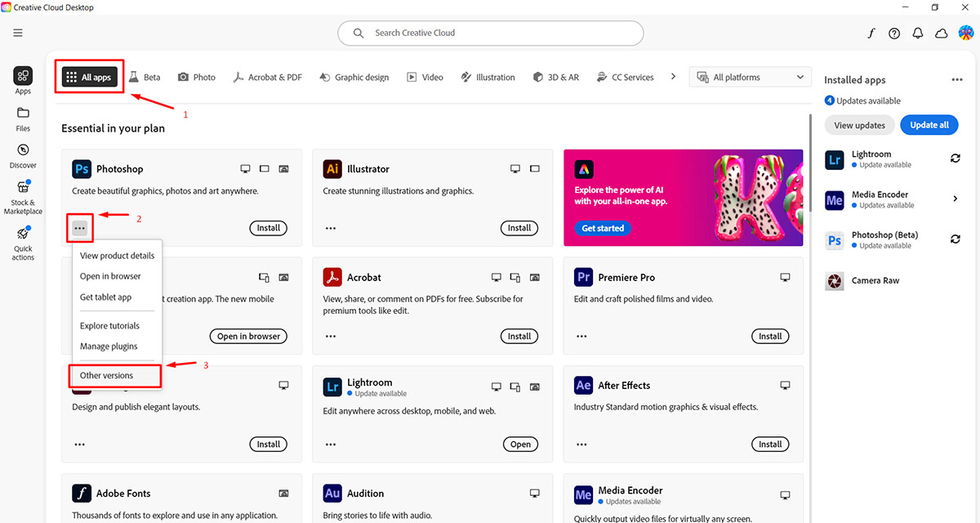Open Stock & Marketplace in sidebar
Screen dimensions: 980x523
[x=23, y=199]
